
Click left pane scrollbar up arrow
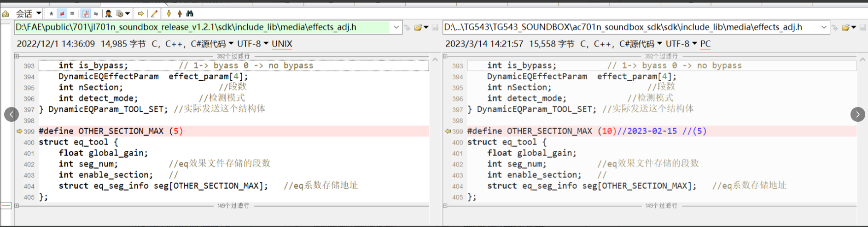coord(435,59)
